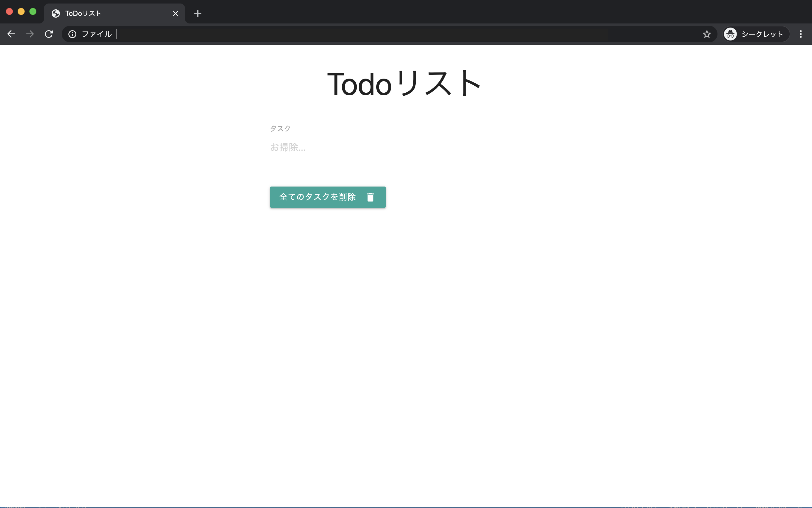Bookmark this page with the star icon
The image size is (812, 508).
coord(707,34)
